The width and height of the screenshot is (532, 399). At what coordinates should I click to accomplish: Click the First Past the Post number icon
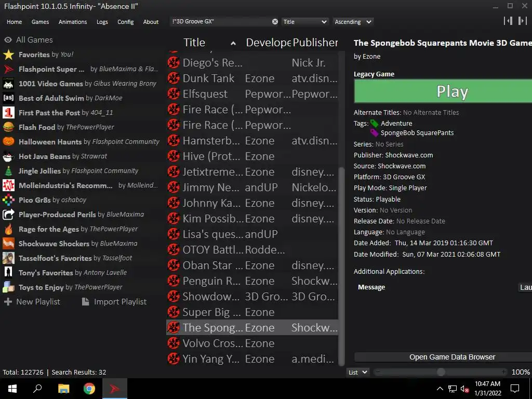point(8,113)
